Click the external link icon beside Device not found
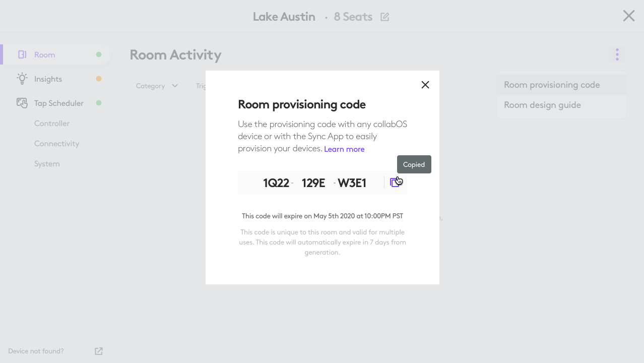 98,351
